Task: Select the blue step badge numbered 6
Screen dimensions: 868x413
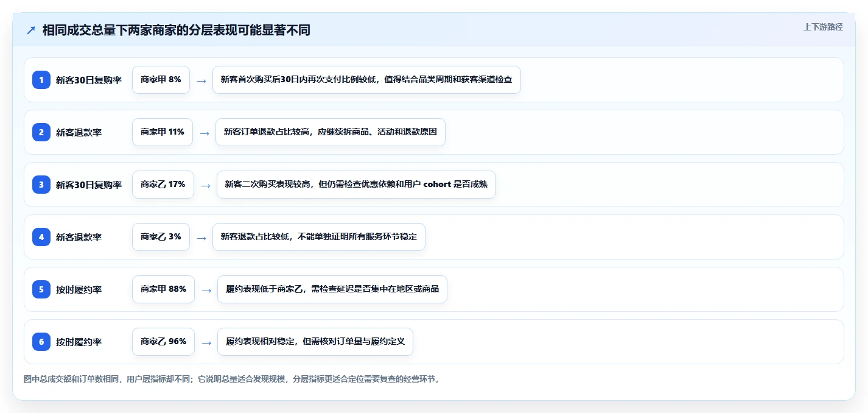Action: pyautogui.click(x=41, y=342)
